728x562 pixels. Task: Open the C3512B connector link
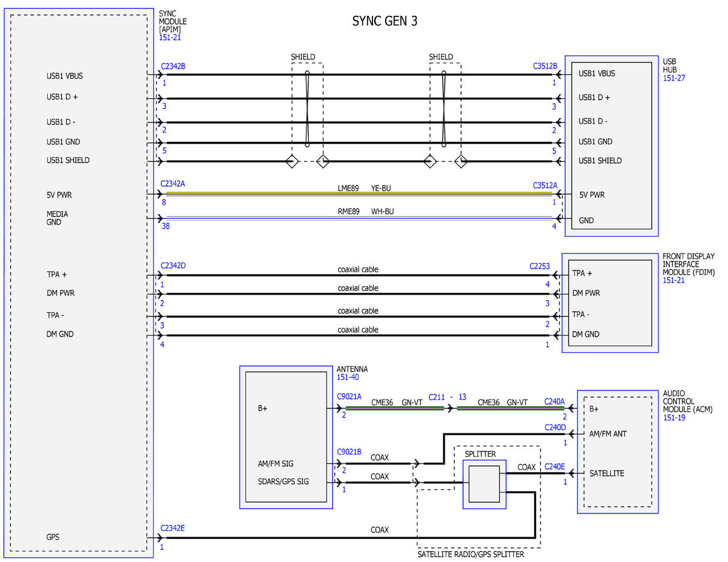click(x=545, y=65)
